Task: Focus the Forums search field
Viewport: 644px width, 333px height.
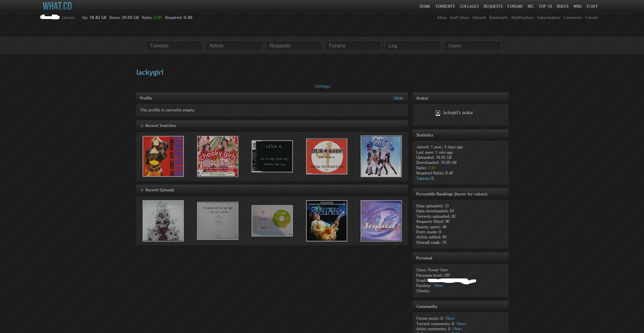Action: (353, 46)
